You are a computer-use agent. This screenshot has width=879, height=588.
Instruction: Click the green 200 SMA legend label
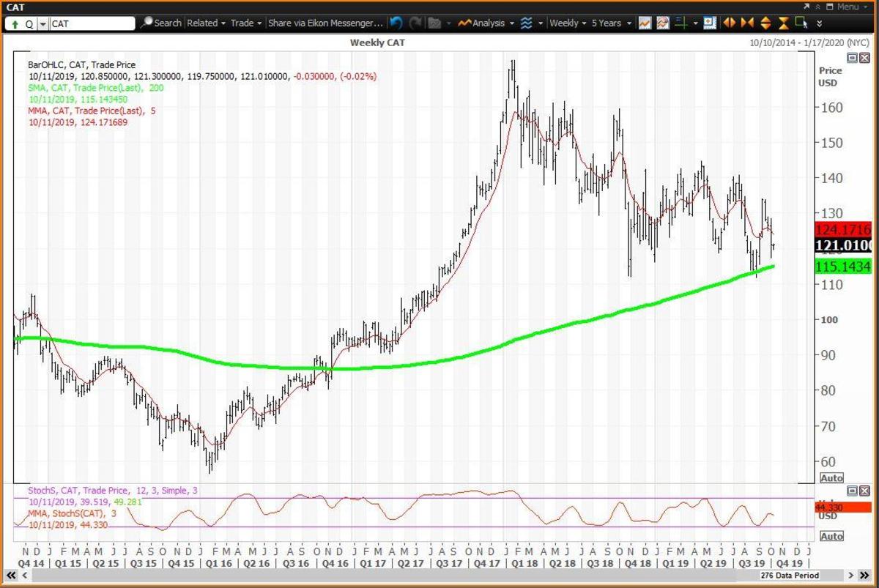coord(86,88)
